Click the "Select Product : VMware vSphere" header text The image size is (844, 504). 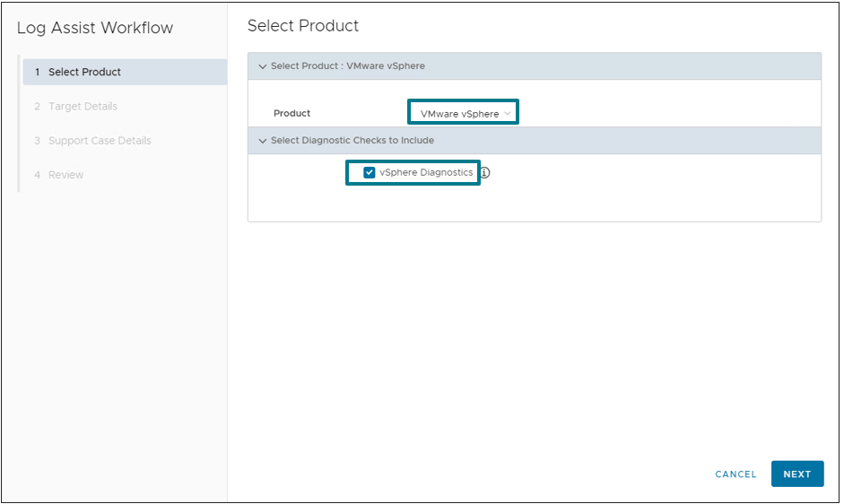pos(348,66)
